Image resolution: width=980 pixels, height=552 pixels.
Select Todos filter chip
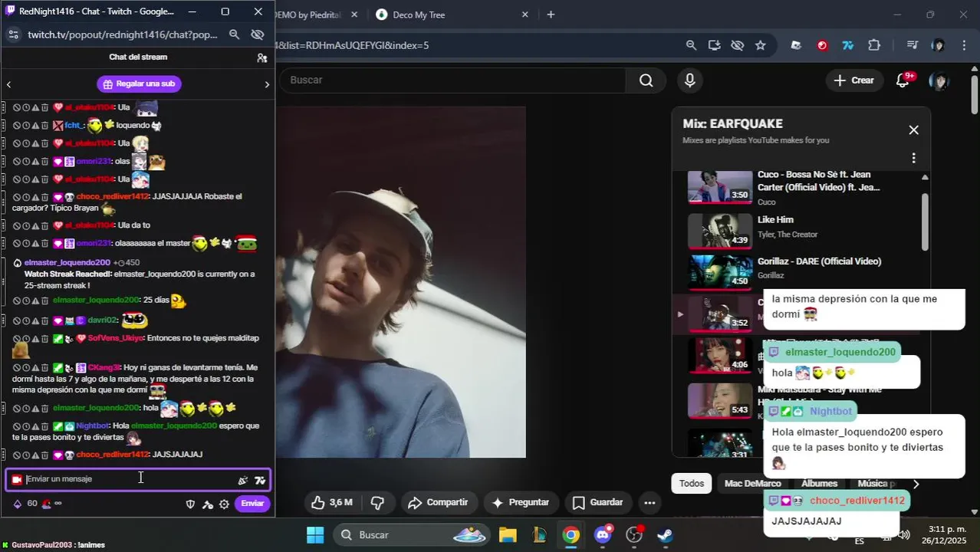[691, 484]
